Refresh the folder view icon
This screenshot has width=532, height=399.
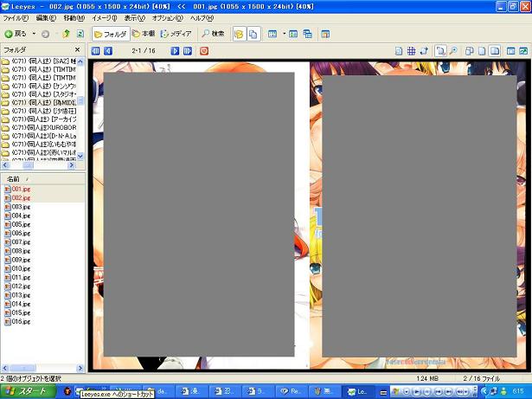tap(80, 34)
